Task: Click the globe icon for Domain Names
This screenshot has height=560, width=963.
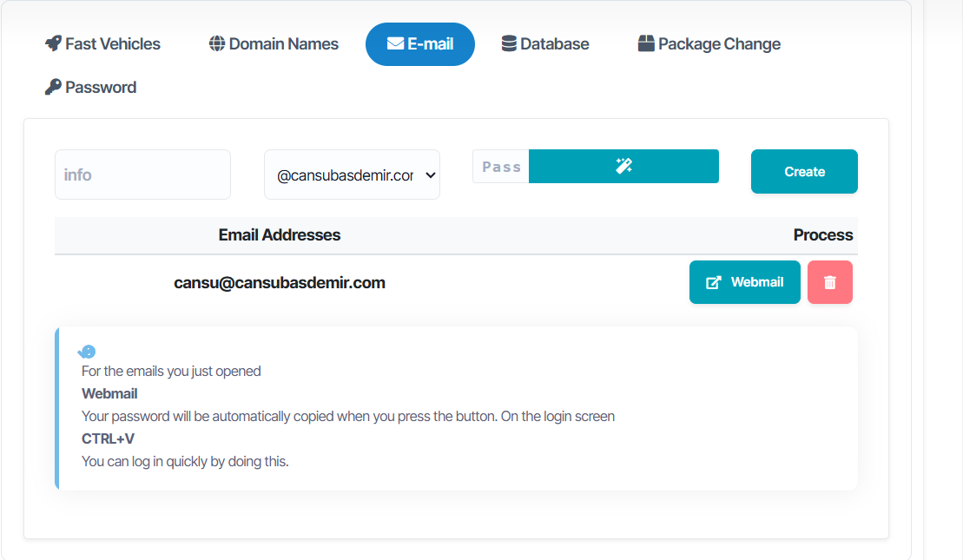Action: tap(217, 43)
